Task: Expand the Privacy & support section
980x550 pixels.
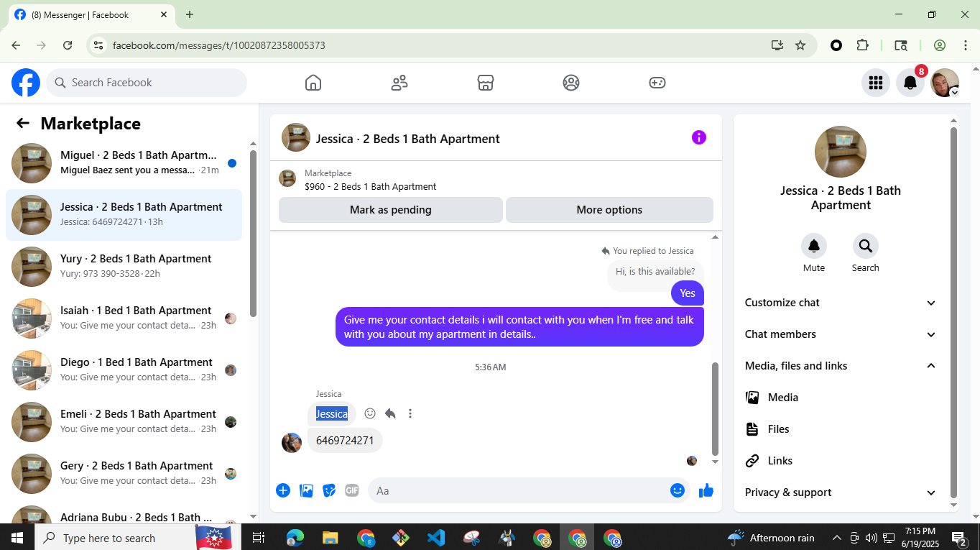Action: 841,492
